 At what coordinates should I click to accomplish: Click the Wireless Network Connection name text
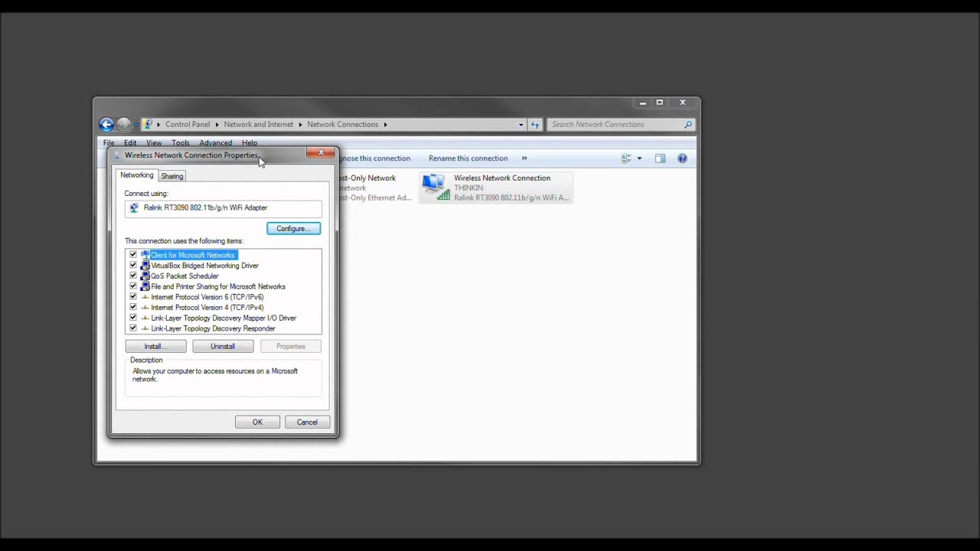[502, 178]
